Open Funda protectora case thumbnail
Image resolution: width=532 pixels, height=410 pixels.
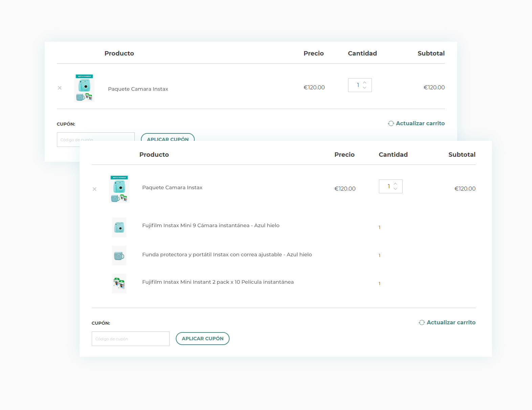tap(119, 255)
